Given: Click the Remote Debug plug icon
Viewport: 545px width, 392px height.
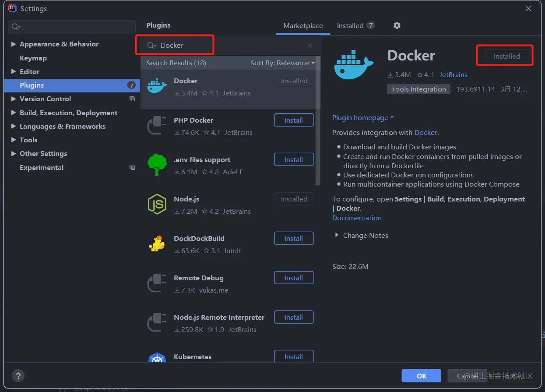Looking at the screenshot, I should tap(157, 283).
